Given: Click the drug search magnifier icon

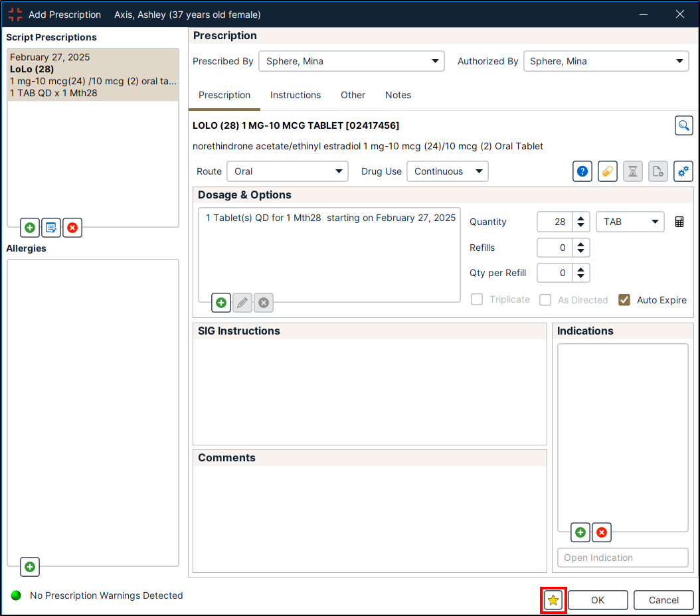Looking at the screenshot, I should coord(683,125).
